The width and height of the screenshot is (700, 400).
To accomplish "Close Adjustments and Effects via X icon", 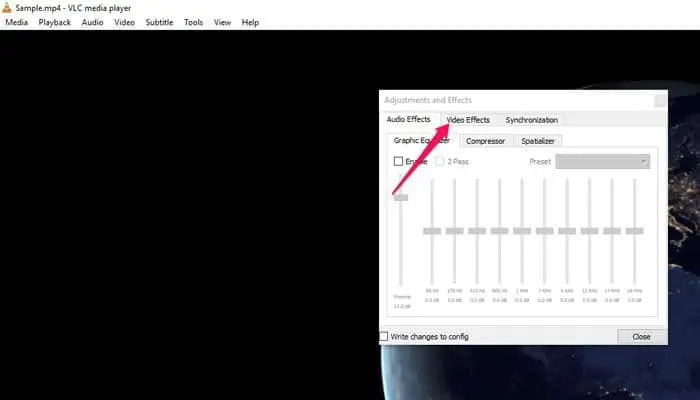I will tap(659, 100).
